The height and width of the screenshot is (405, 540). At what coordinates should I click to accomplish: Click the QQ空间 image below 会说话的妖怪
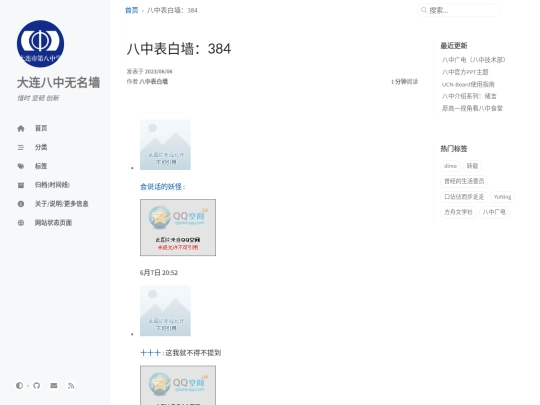point(178,227)
